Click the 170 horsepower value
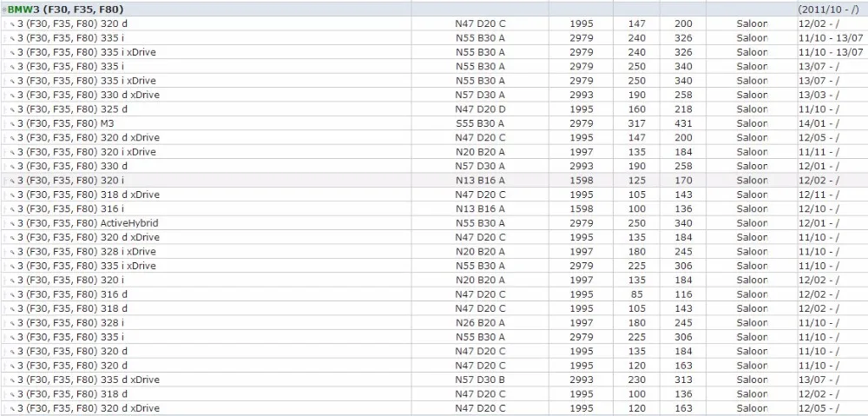 [683, 181]
